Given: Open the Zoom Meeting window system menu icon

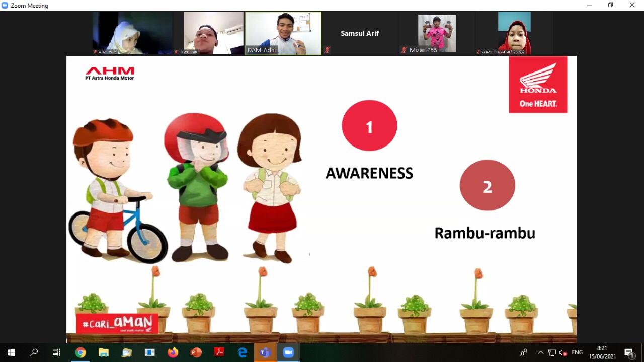Looking at the screenshot, I should click(5, 5).
